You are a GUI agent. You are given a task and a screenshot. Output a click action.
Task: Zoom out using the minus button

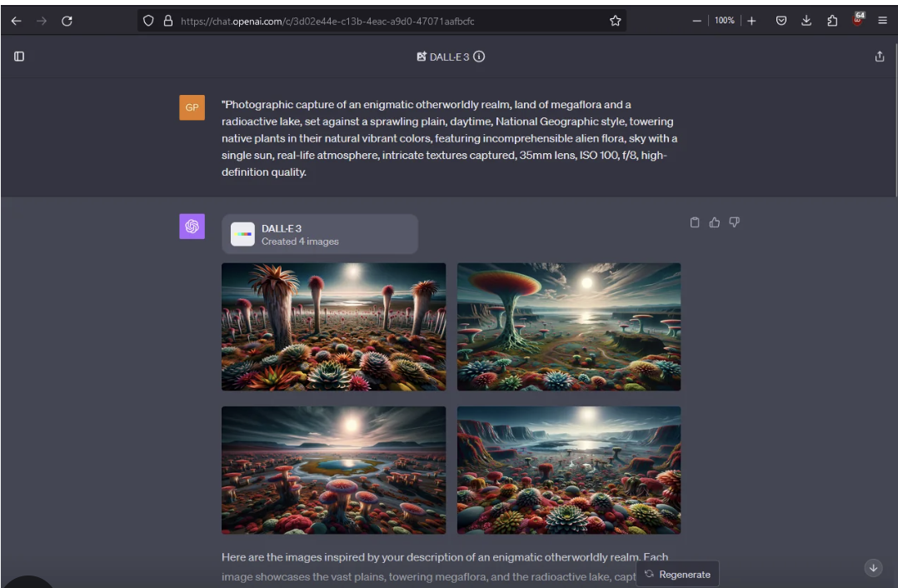point(696,21)
